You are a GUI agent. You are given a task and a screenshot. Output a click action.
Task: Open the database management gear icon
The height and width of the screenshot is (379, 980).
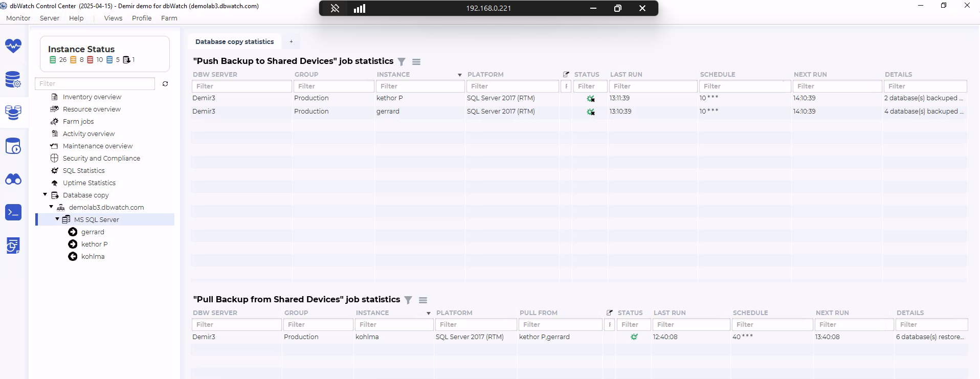[x=13, y=80]
